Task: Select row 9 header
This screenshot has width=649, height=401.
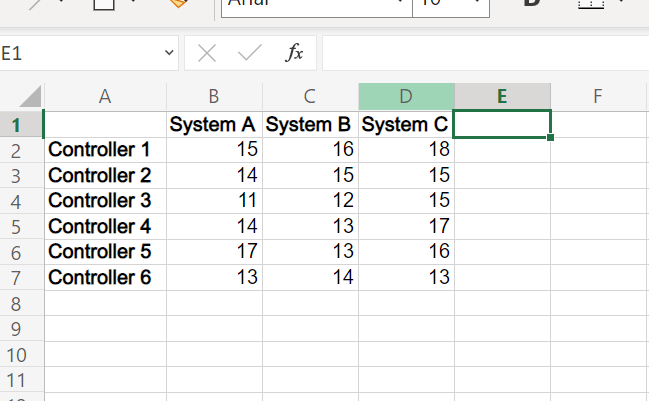Action: pos(22,329)
